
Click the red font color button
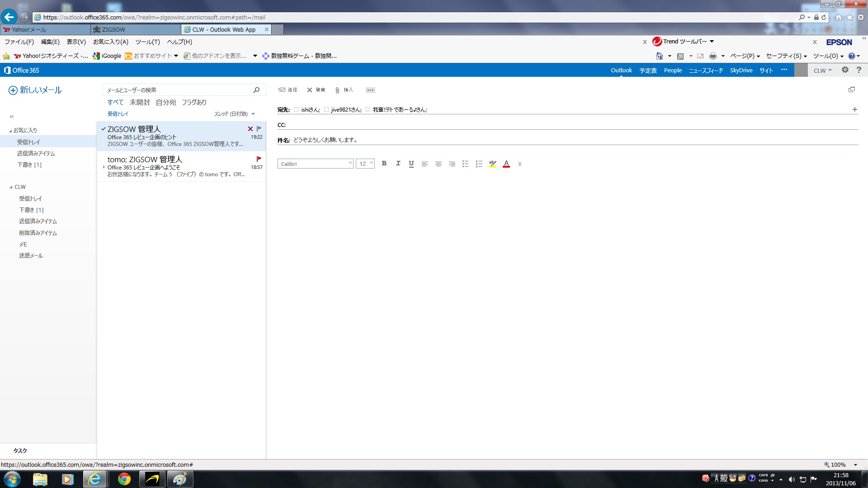[506, 164]
